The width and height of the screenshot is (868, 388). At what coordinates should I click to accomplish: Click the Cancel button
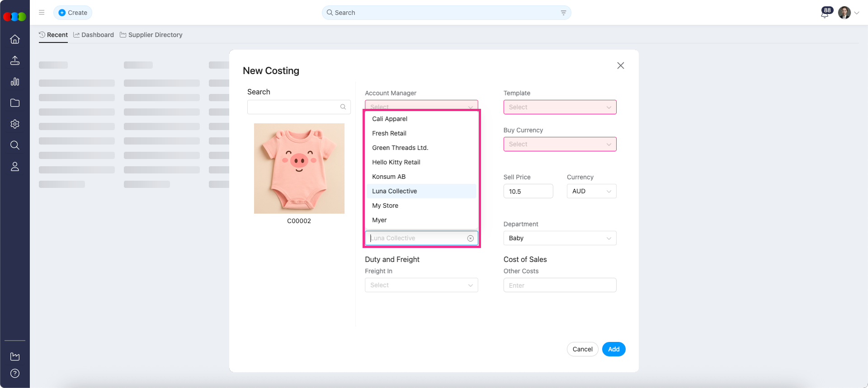pyautogui.click(x=582, y=349)
